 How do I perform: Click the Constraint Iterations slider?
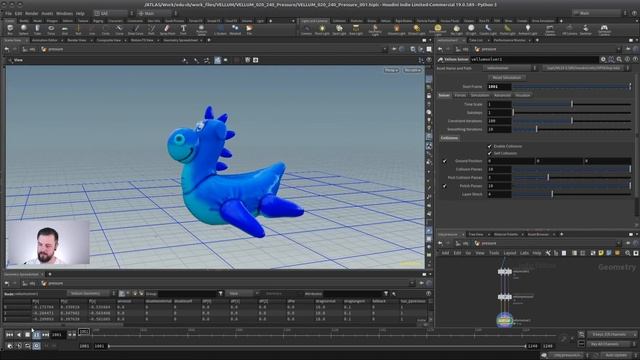(x=571, y=121)
